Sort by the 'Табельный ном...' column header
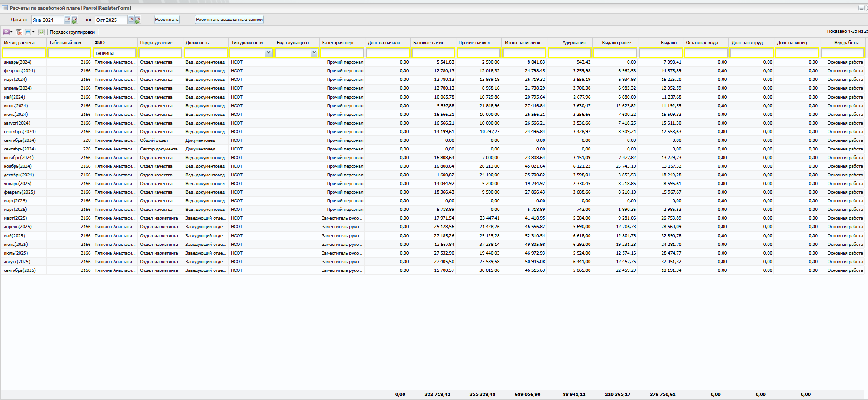This screenshot has height=400, width=868. pyautogui.click(x=70, y=43)
